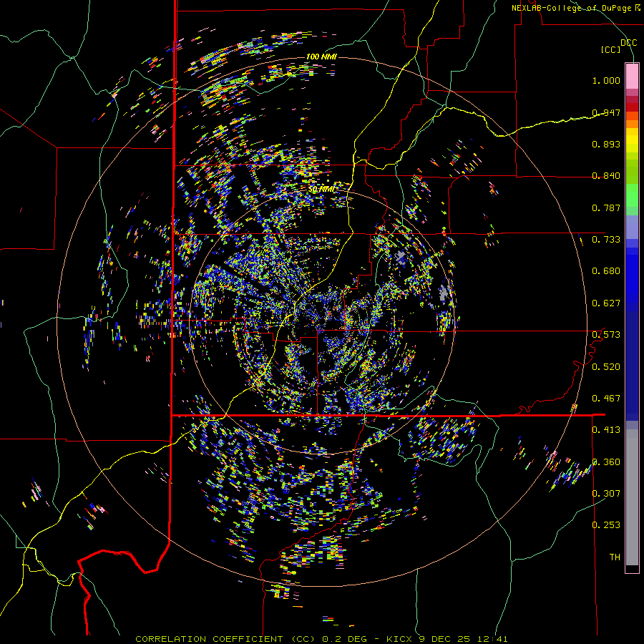Image resolution: width=644 pixels, height=644 pixels.
Task: Click the 0.733 legend value
Action: tap(606, 240)
